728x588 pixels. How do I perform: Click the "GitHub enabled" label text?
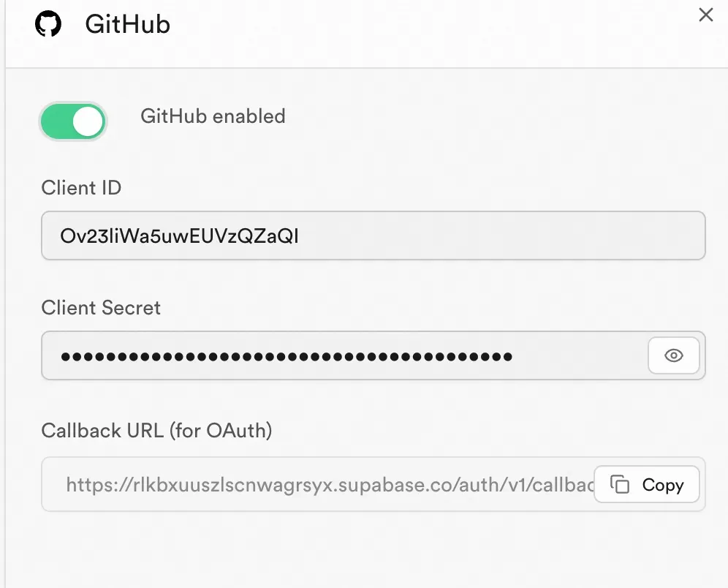coord(213,116)
